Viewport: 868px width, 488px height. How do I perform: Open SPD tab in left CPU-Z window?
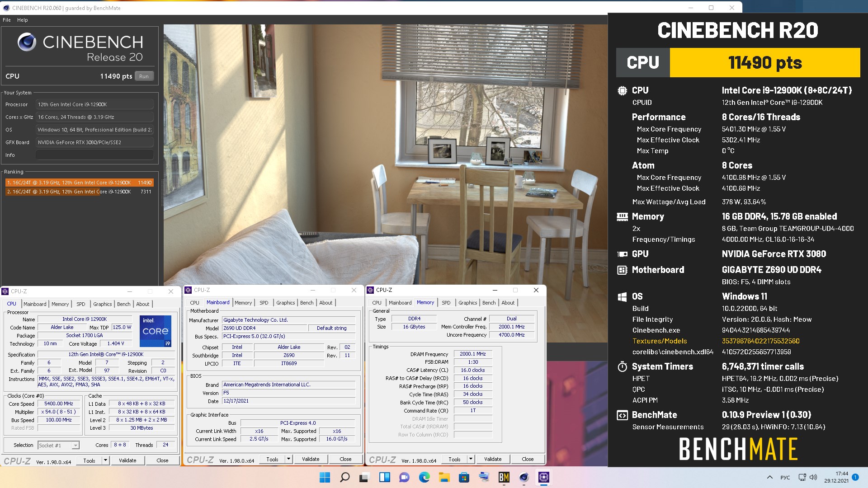point(80,304)
